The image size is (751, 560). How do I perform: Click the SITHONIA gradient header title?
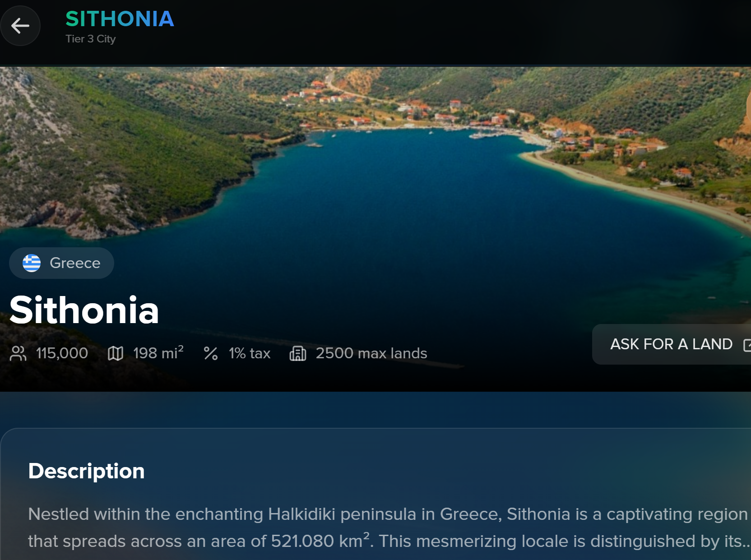pyautogui.click(x=120, y=19)
